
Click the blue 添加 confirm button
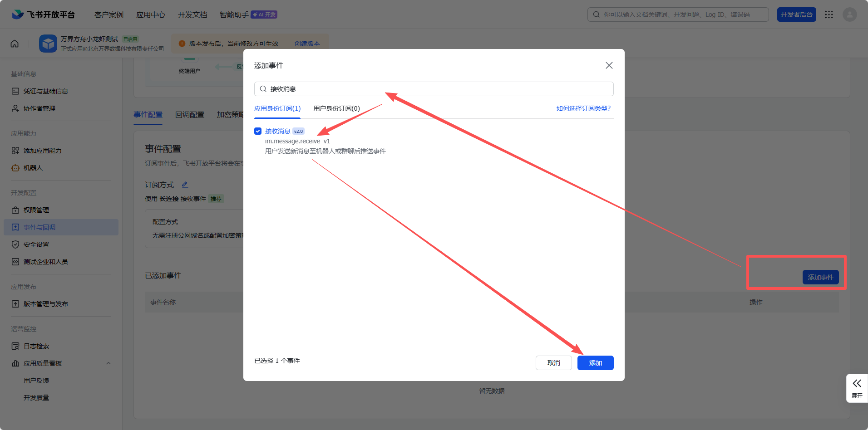click(595, 363)
